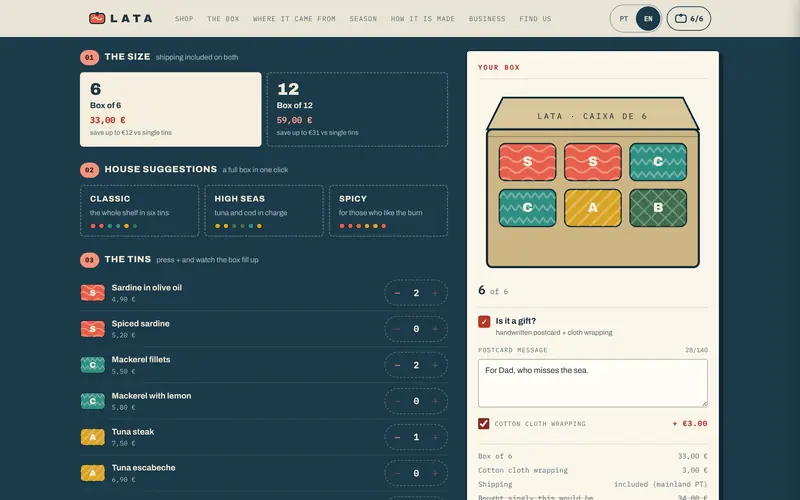This screenshot has width=800, height=500.
Task: Click the first red S tin in box
Action: tap(528, 162)
